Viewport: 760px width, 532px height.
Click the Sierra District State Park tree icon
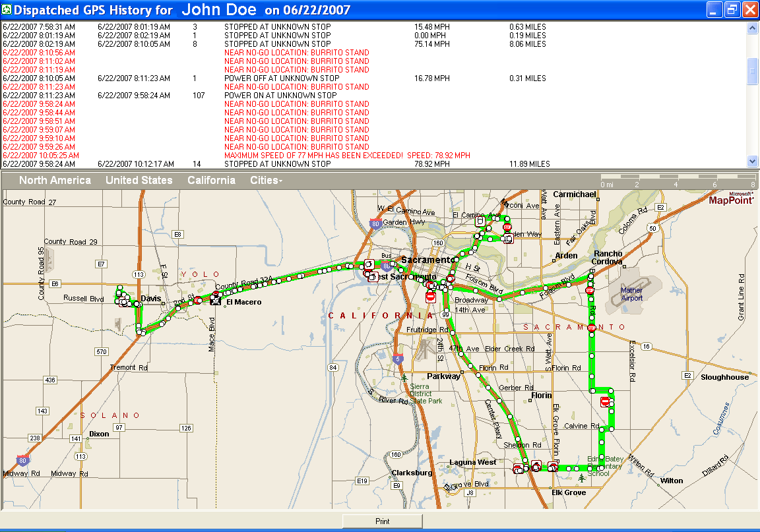pos(404,378)
